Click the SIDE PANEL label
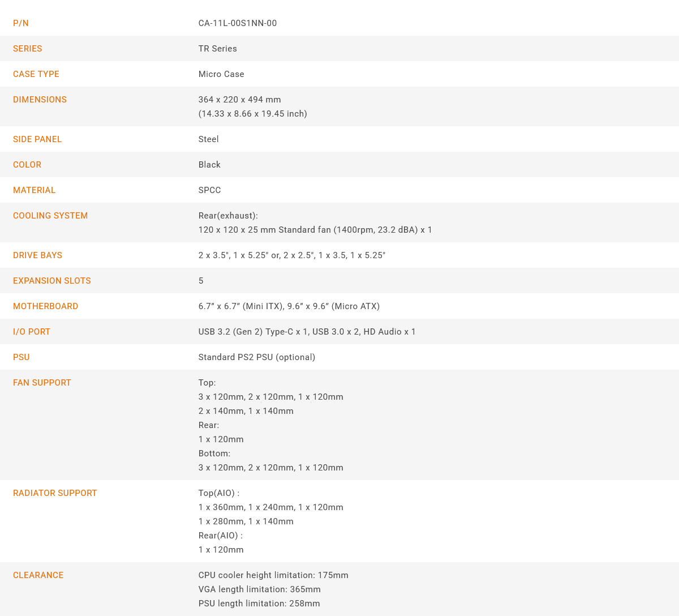 [37, 139]
